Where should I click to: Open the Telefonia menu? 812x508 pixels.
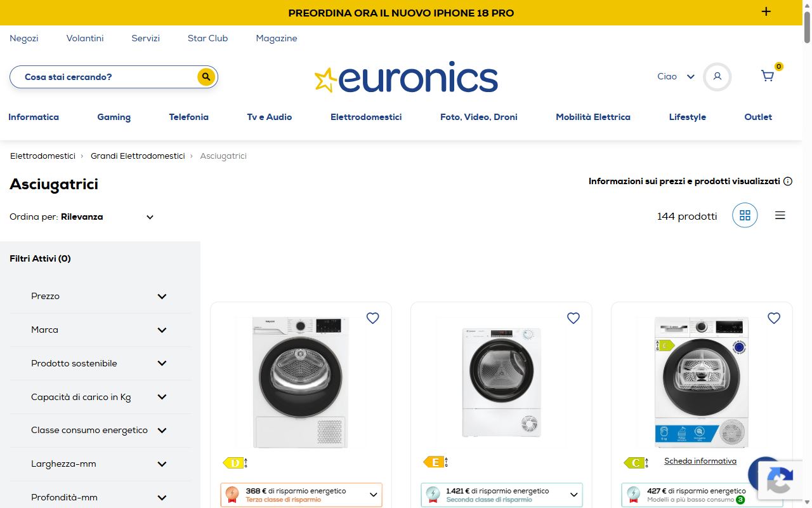pyautogui.click(x=189, y=117)
